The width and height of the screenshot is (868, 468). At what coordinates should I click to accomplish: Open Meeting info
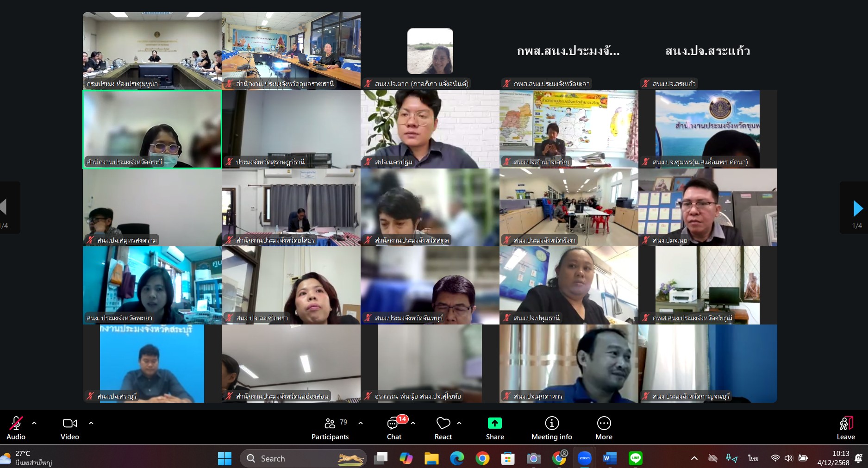coord(551,428)
